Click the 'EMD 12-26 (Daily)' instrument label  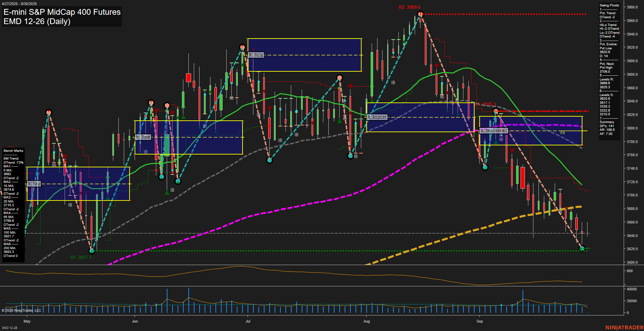coord(37,21)
